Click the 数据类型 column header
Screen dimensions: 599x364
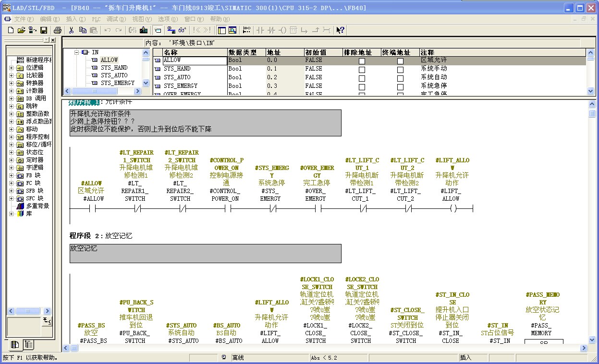click(246, 52)
